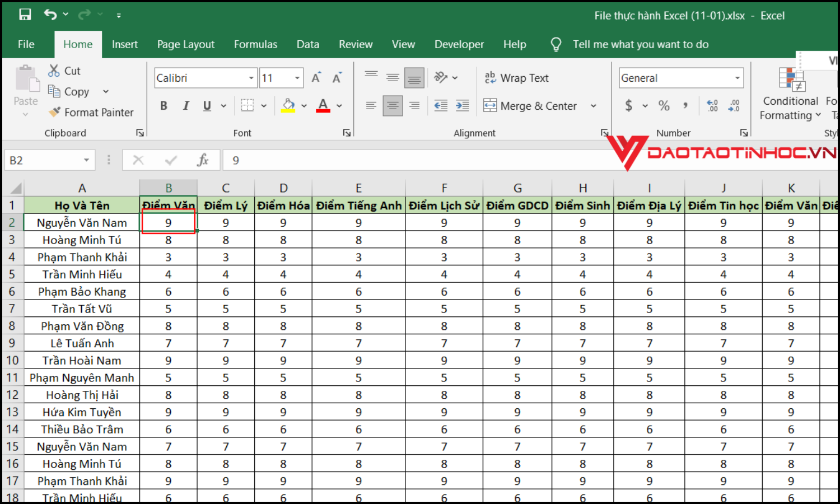This screenshot has height=504, width=840.
Task: Increase font size with the large A icon
Action: 316,78
